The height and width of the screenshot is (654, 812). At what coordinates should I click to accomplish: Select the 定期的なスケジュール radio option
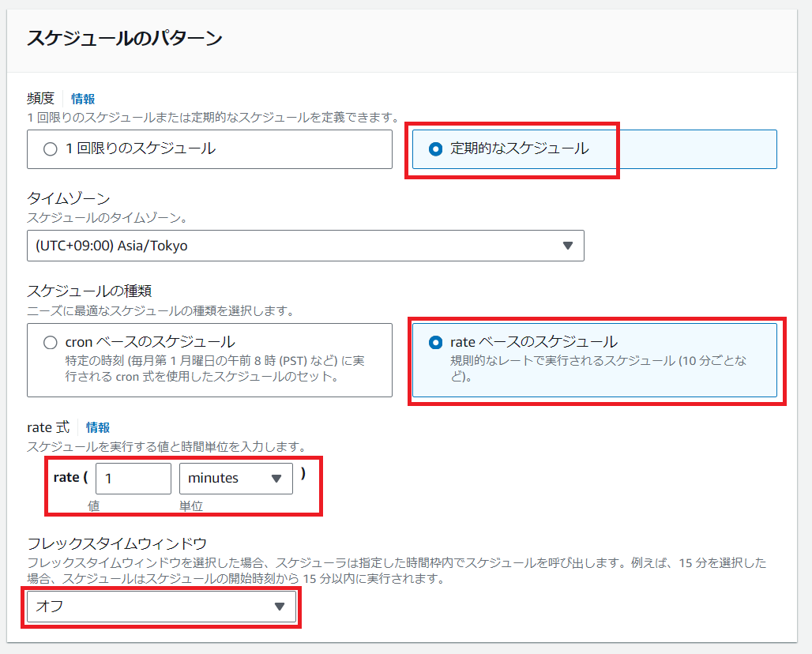[434, 149]
